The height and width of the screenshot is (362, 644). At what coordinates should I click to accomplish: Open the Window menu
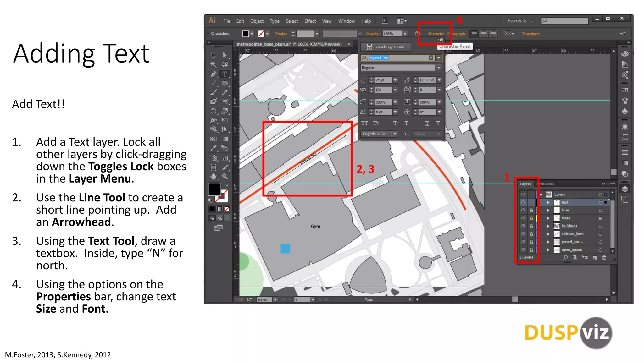click(347, 21)
